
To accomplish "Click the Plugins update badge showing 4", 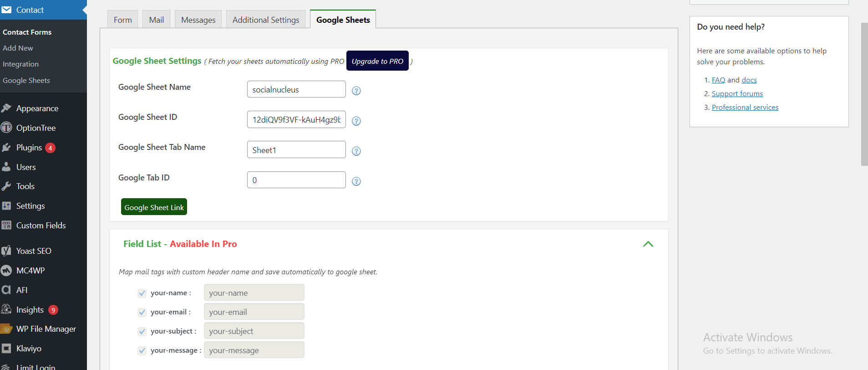I will point(50,148).
